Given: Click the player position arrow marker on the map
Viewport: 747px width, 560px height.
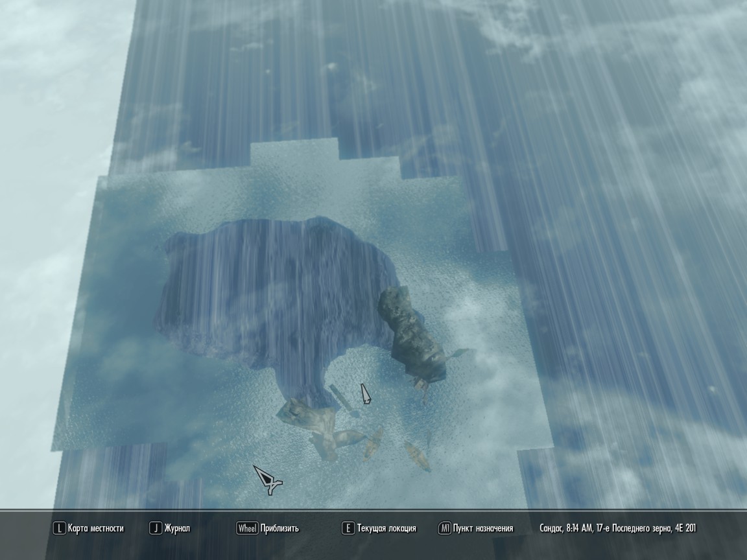Looking at the screenshot, I should coord(366,394).
